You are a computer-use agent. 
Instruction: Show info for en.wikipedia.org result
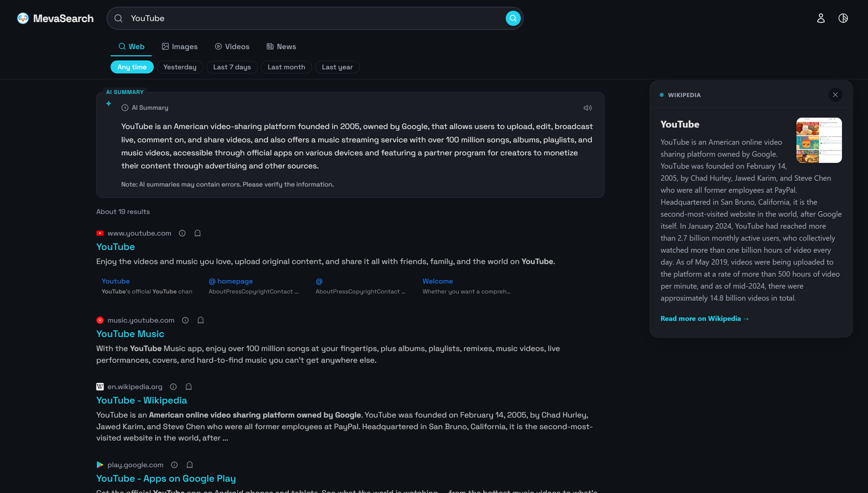pos(174,387)
